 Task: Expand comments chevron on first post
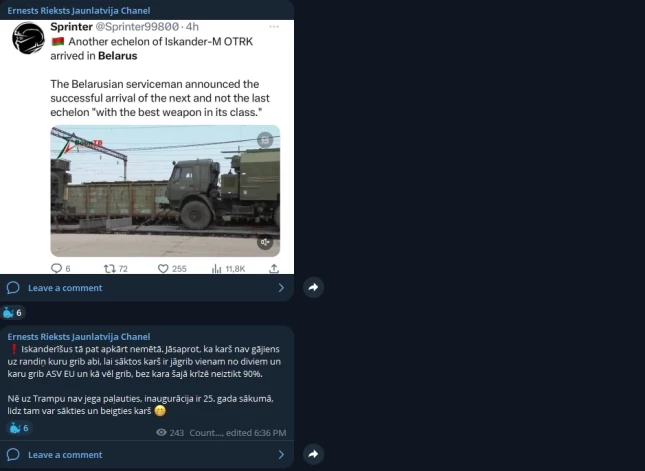[281, 288]
